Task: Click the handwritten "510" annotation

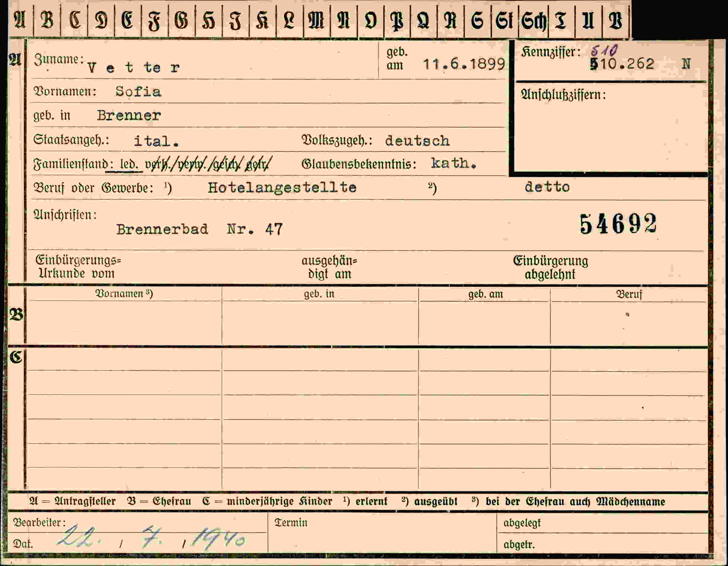Action: point(605,51)
